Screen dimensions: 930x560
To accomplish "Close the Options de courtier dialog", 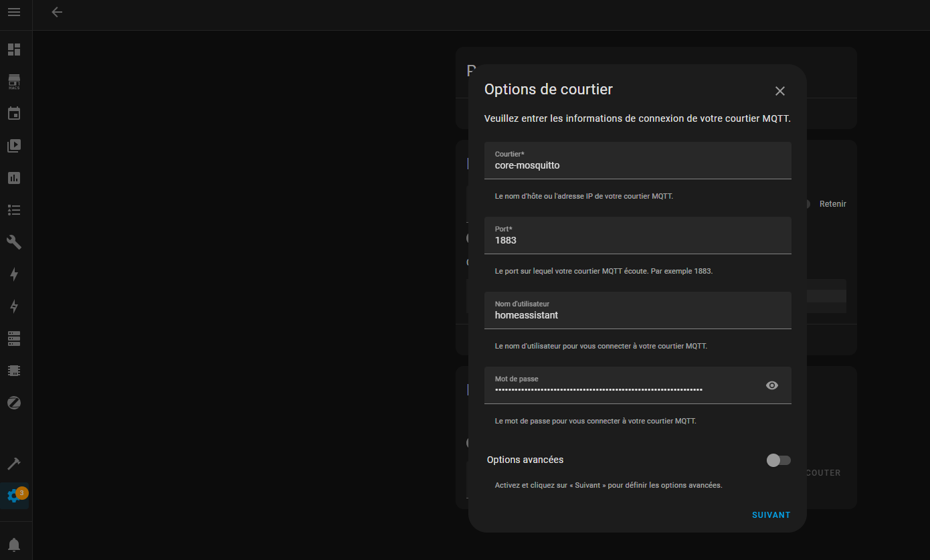I will point(780,91).
